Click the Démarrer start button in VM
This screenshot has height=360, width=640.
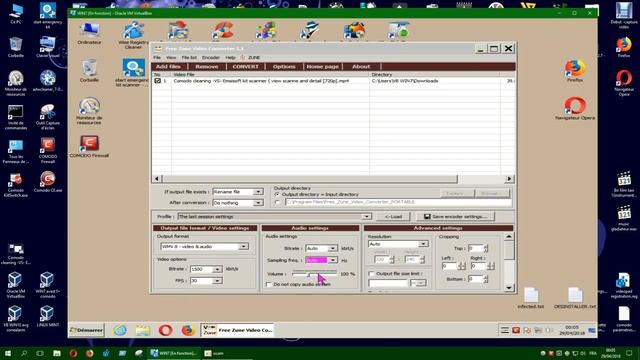point(87,330)
